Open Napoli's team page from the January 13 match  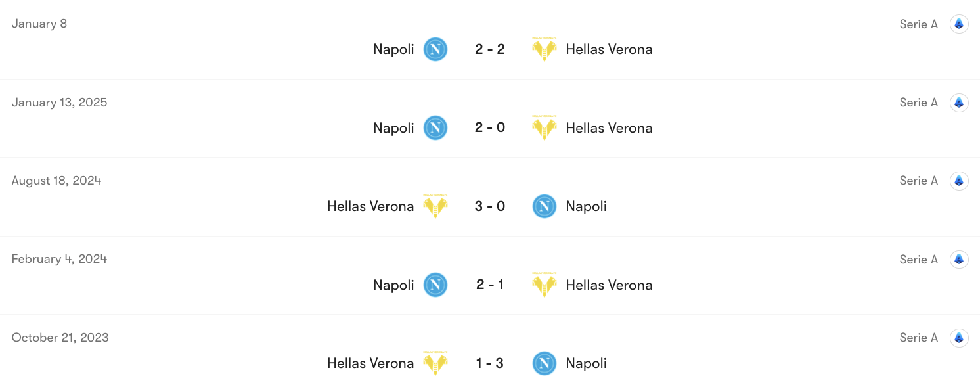pos(393,127)
